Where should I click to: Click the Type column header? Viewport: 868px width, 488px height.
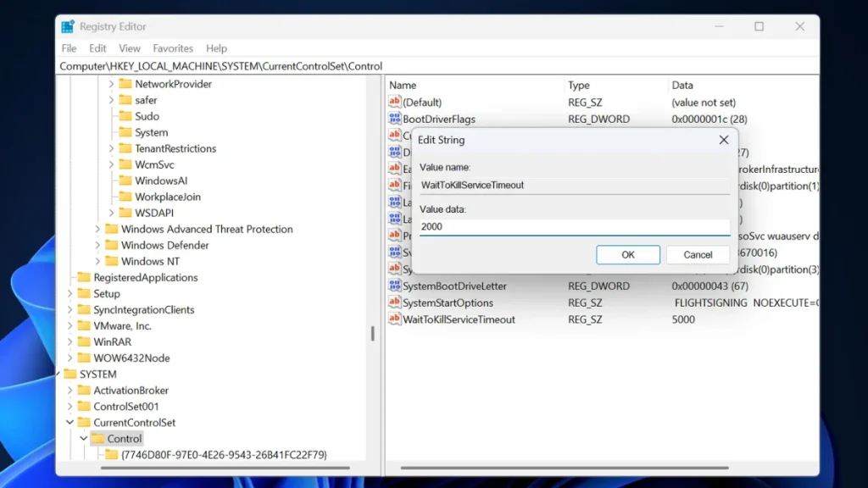coord(578,86)
